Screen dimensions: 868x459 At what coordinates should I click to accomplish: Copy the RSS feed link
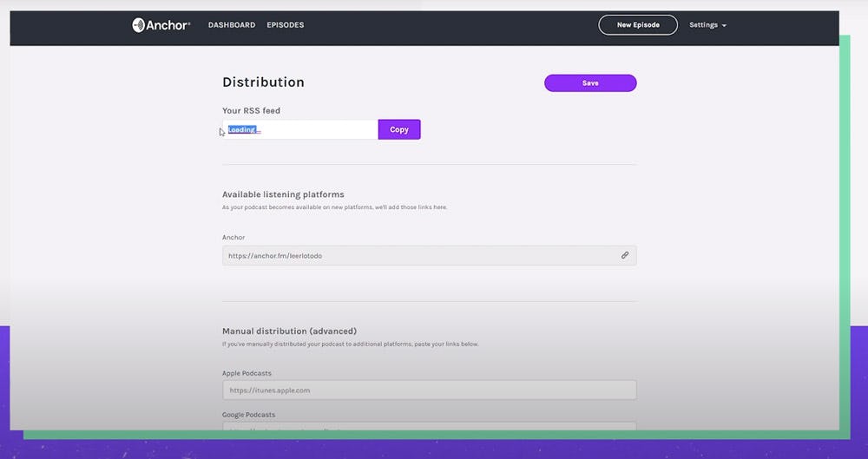399,129
